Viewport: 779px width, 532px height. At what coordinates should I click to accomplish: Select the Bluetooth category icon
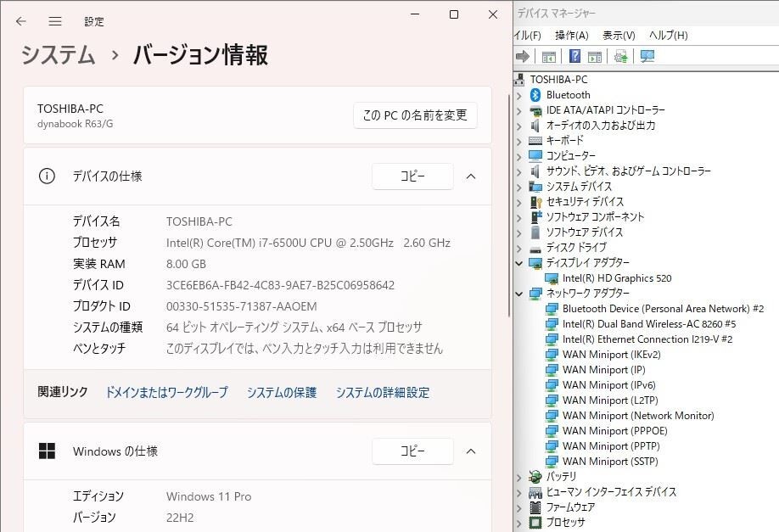click(x=535, y=95)
